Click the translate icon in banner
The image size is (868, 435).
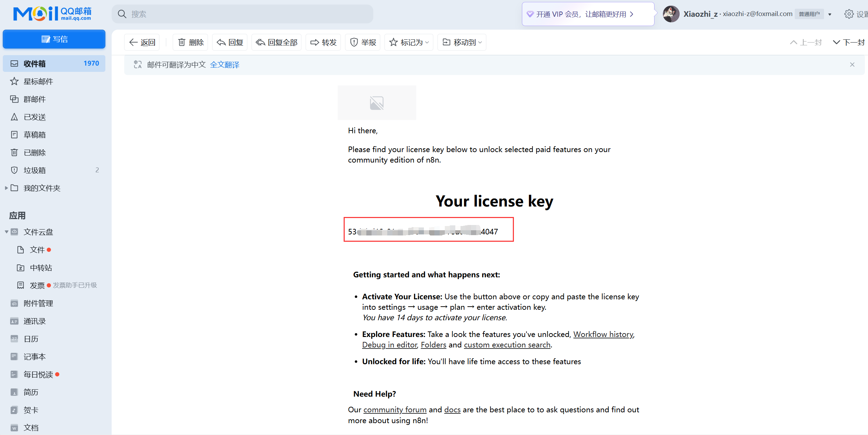point(138,65)
